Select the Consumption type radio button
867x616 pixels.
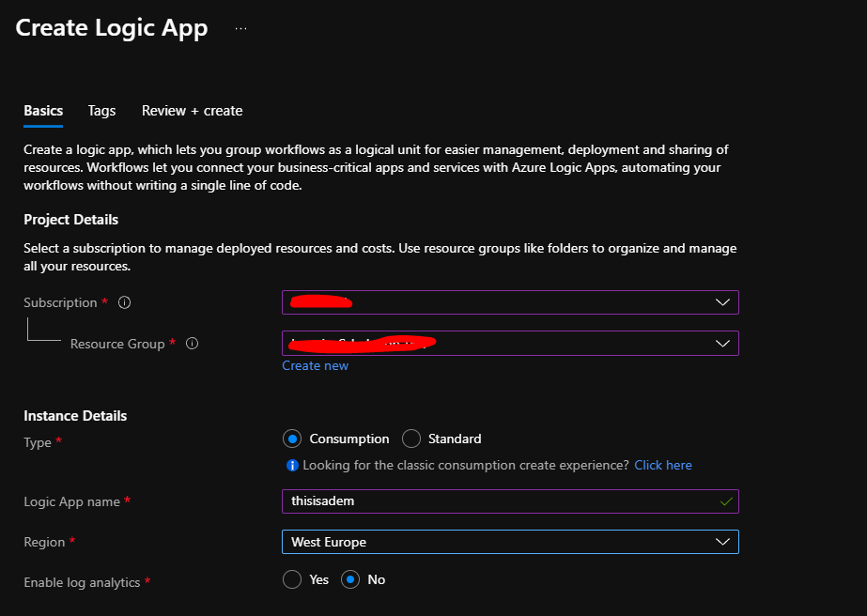coord(292,439)
